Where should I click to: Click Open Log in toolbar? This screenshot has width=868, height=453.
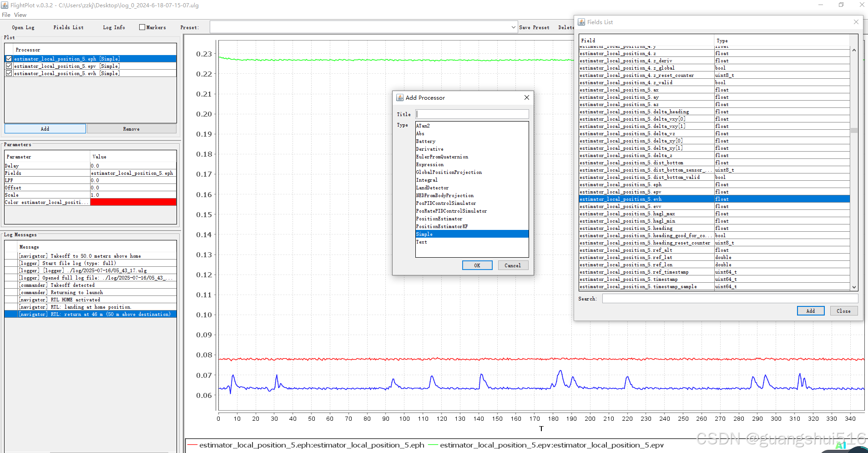[x=23, y=27]
